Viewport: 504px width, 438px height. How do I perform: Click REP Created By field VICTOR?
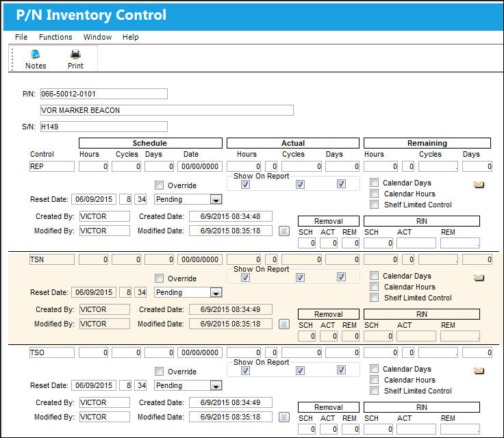click(105, 216)
